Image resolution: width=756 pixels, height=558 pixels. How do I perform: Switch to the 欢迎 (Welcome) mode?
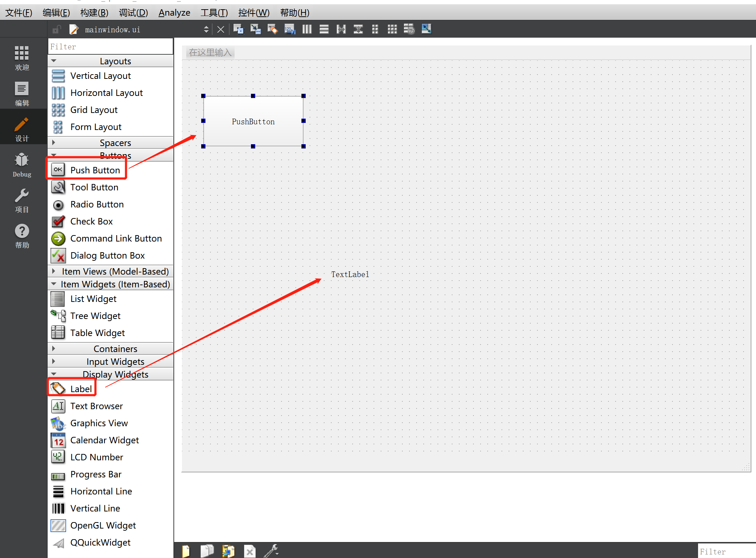tap(22, 58)
